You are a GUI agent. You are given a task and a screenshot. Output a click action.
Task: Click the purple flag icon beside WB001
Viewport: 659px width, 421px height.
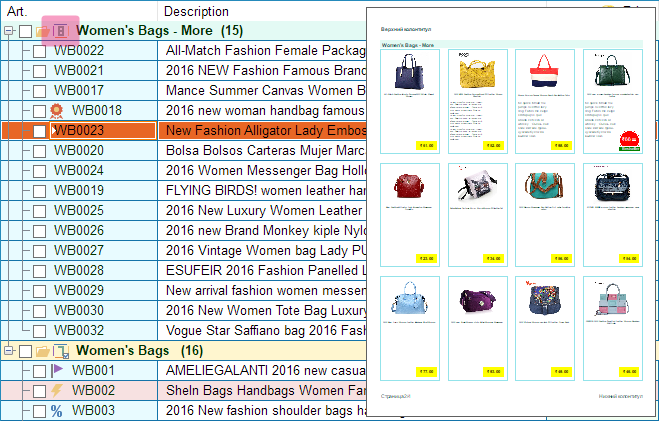(57, 370)
